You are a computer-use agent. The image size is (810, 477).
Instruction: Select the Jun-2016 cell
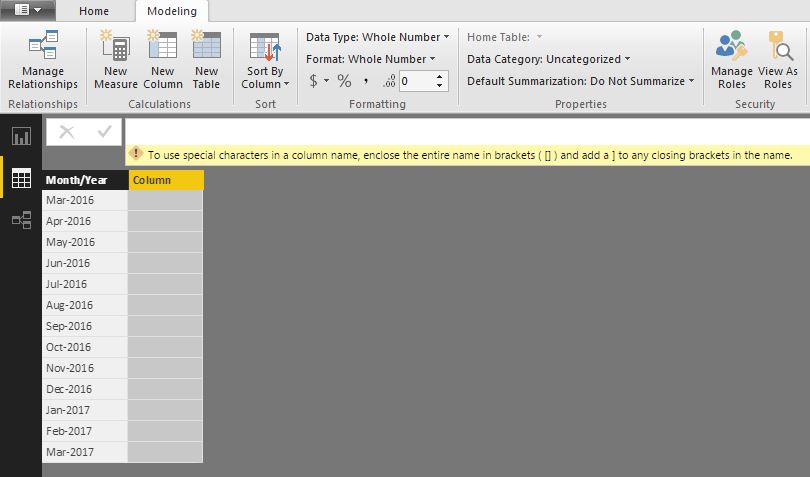(x=85, y=263)
